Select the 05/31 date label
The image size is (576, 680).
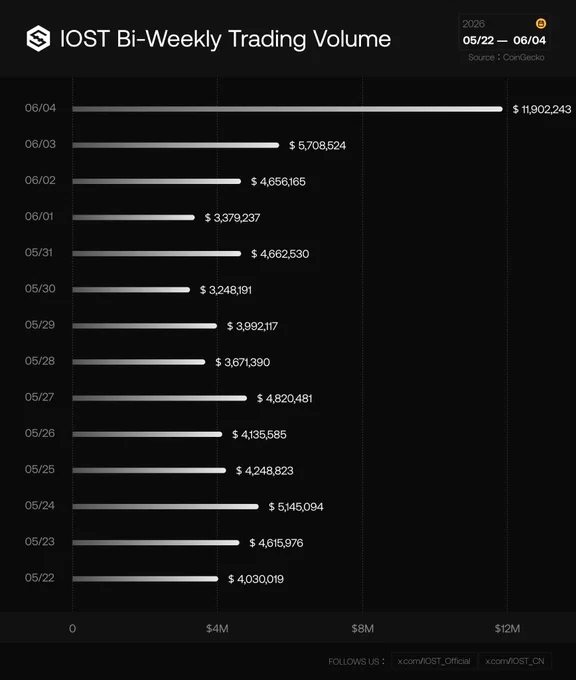click(x=39, y=252)
